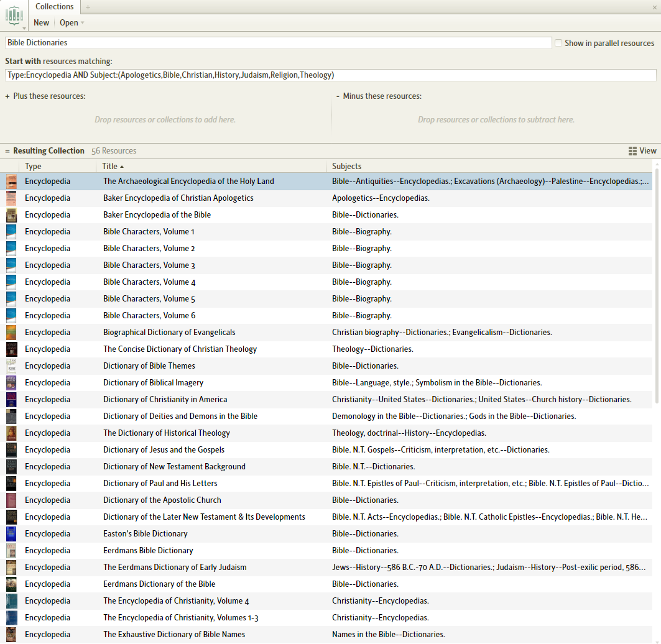Screen dimensions: 661x644
Task: Click the Archaeological Encyclopedia book cover icon
Action: 11,182
